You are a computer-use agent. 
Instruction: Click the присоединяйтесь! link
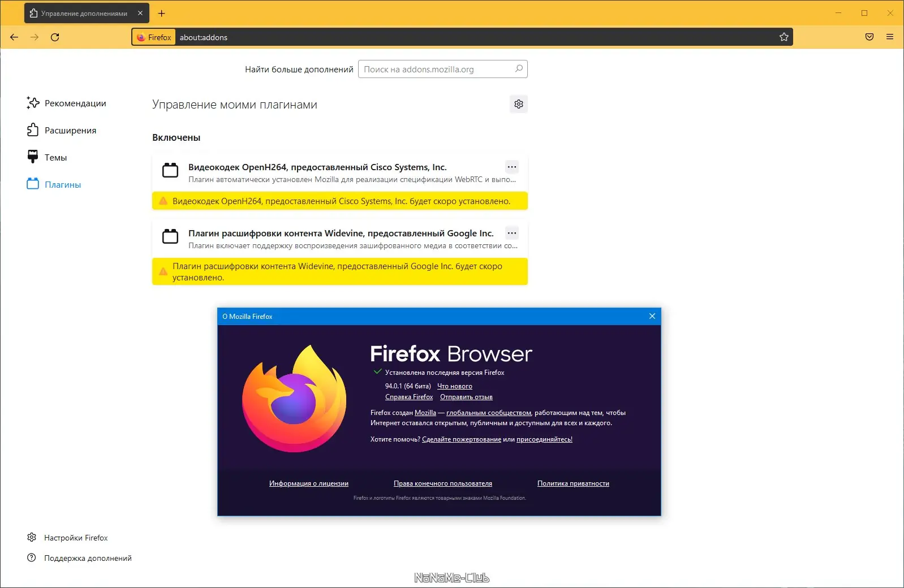[x=544, y=439]
